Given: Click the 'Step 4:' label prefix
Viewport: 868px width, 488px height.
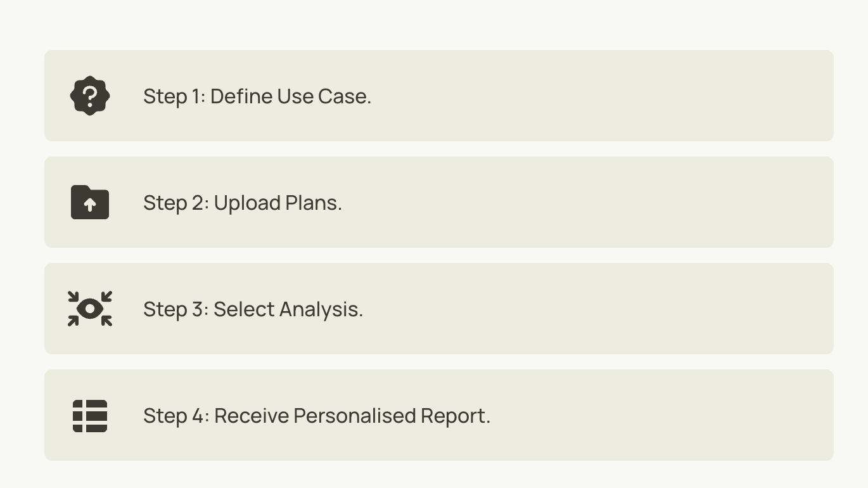Looking at the screenshot, I should (x=176, y=416).
